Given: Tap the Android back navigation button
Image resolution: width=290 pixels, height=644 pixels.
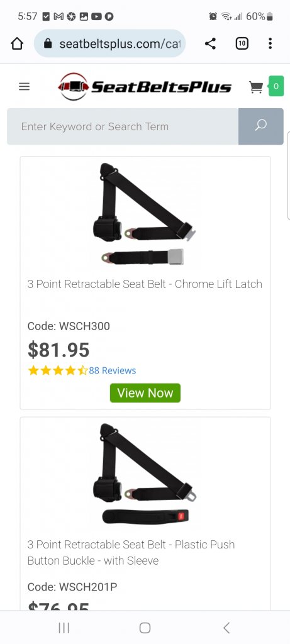Looking at the screenshot, I should [x=226, y=628].
